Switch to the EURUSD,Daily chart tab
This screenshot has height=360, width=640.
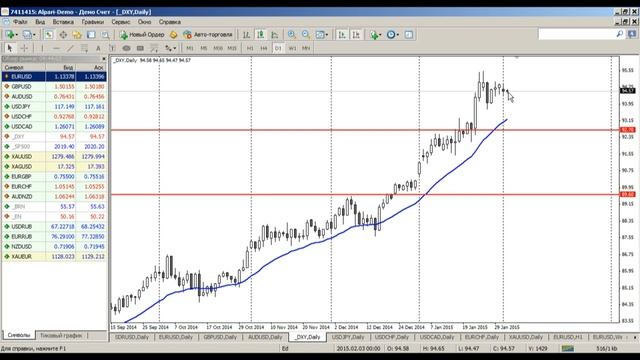176,337
